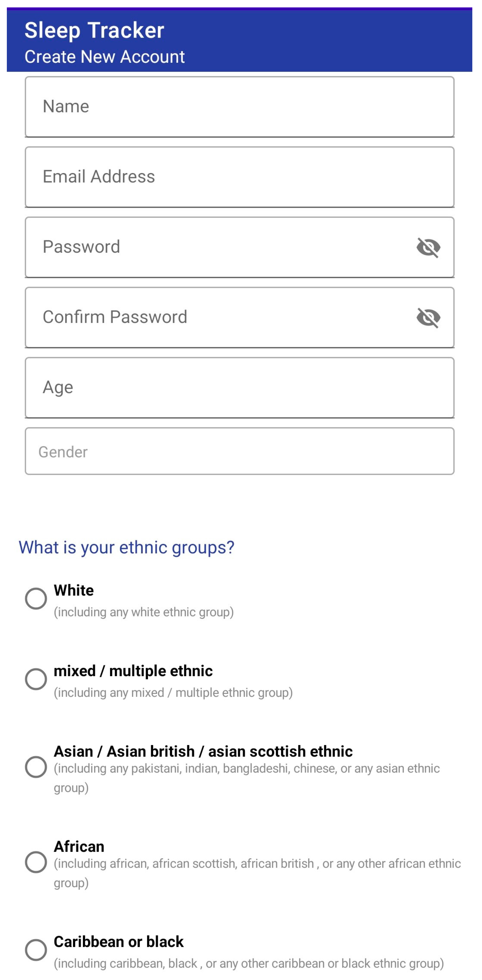Screen dimensions: 482x980
Task: Select Asian / Asian british radio option
Action: coord(36,766)
